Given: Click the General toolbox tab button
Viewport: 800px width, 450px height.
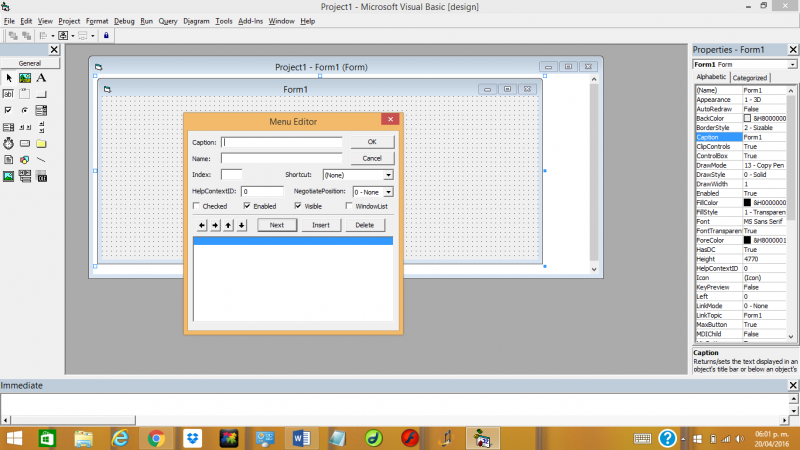Looking at the screenshot, I should tap(30, 63).
